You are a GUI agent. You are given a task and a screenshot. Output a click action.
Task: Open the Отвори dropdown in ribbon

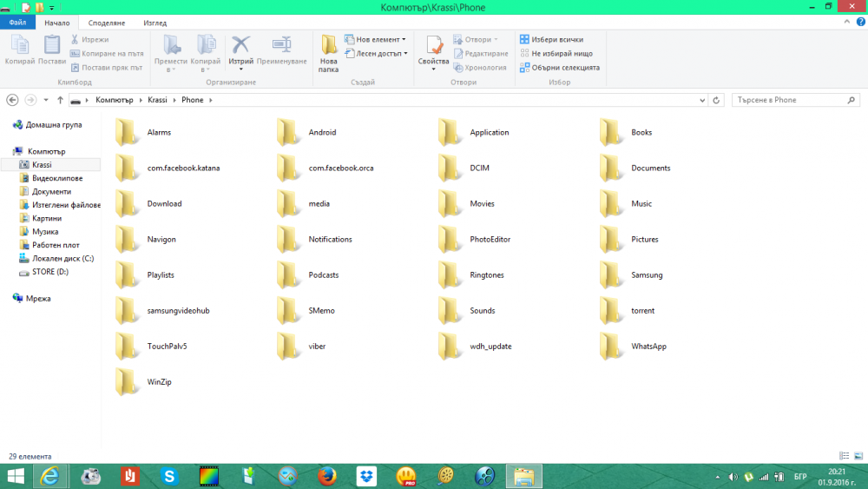pyautogui.click(x=476, y=39)
